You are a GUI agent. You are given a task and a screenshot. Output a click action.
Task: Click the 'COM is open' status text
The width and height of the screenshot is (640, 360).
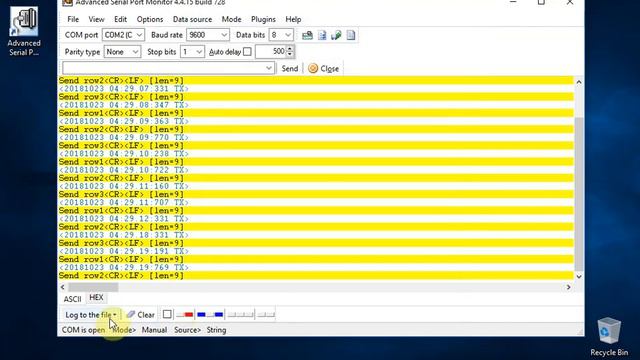pyautogui.click(x=83, y=330)
